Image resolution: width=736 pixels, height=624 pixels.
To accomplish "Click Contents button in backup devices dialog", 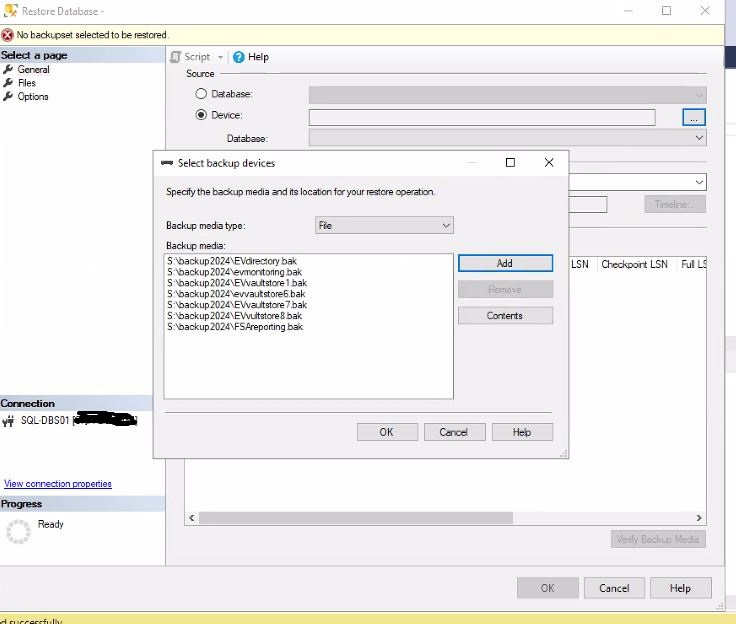I will click(x=505, y=315).
